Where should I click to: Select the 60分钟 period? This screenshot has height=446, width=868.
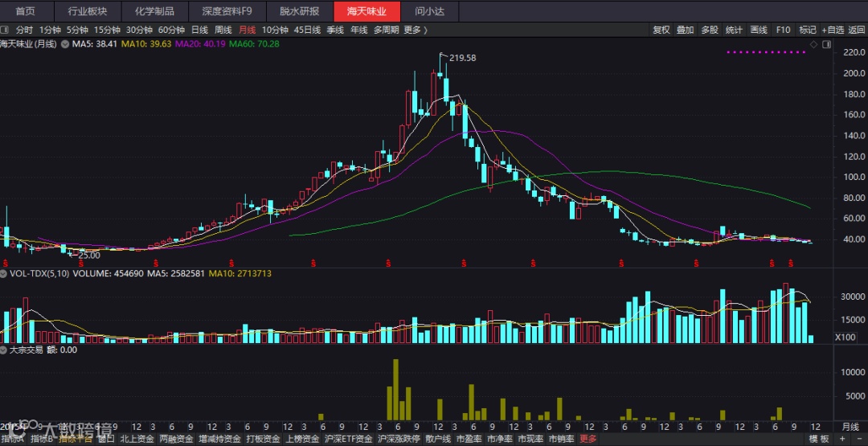click(172, 30)
